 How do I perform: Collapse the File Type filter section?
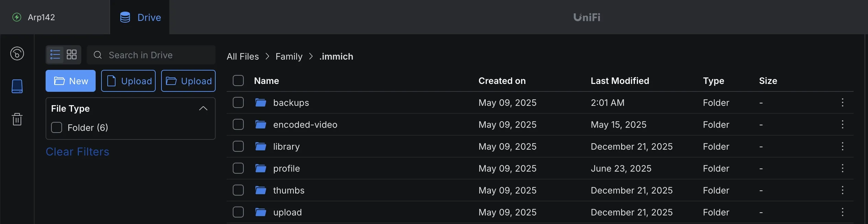(x=203, y=108)
